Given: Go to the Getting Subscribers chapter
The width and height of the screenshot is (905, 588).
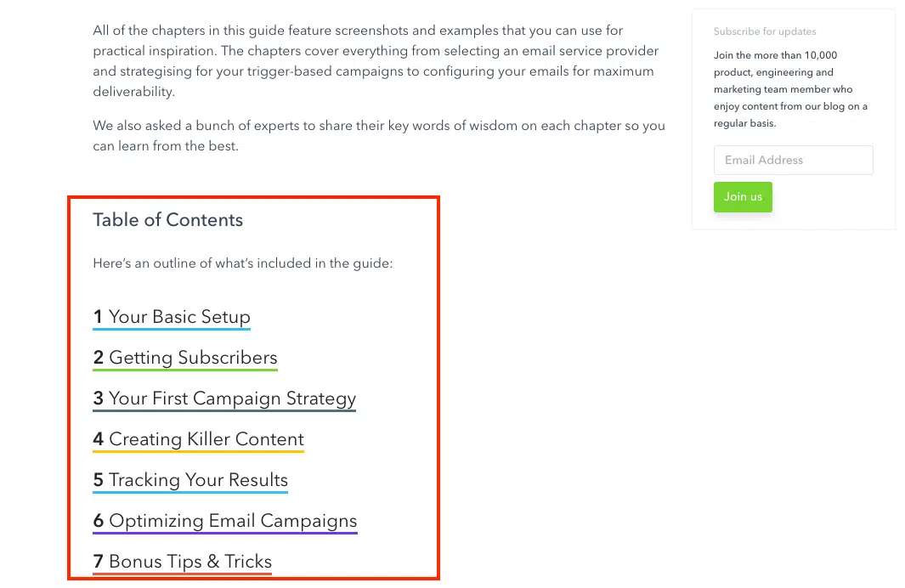Looking at the screenshot, I should pyautogui.click(x=185, y=358).
